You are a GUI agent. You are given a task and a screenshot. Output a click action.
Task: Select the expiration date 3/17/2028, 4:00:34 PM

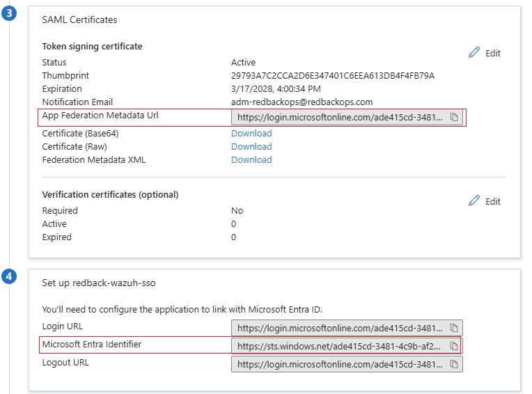coord(276,89)
